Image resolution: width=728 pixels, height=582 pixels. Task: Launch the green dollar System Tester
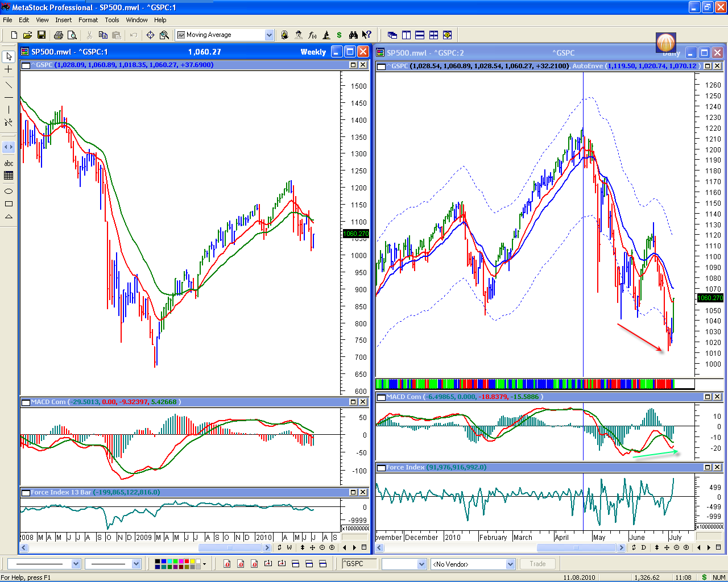pos(339,35)
